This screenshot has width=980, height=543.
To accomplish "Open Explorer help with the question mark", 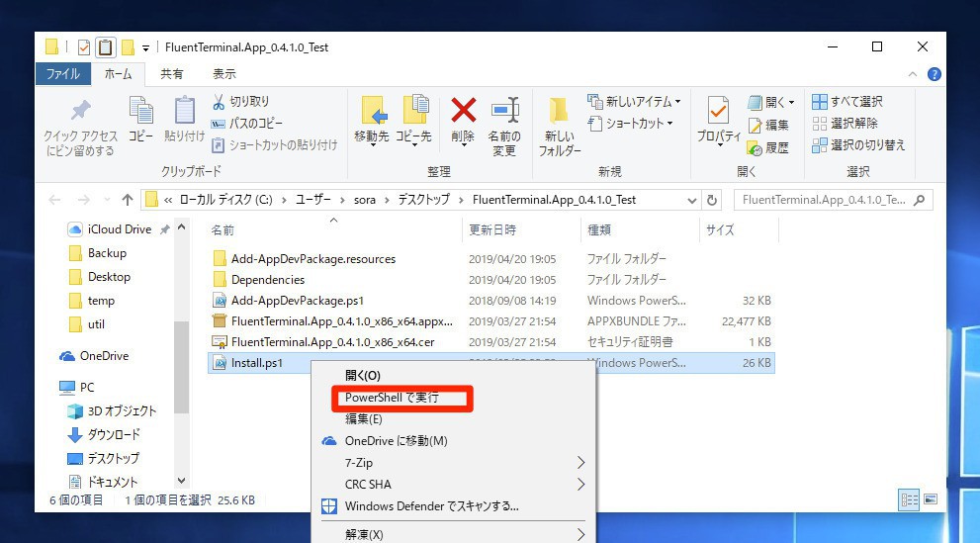I will [x=935, y=74].
